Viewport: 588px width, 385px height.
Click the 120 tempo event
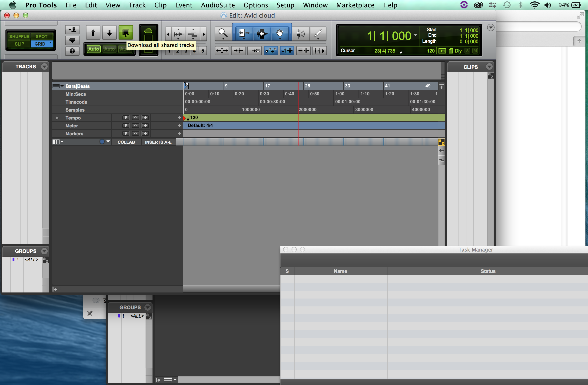(x=192, y=118)
